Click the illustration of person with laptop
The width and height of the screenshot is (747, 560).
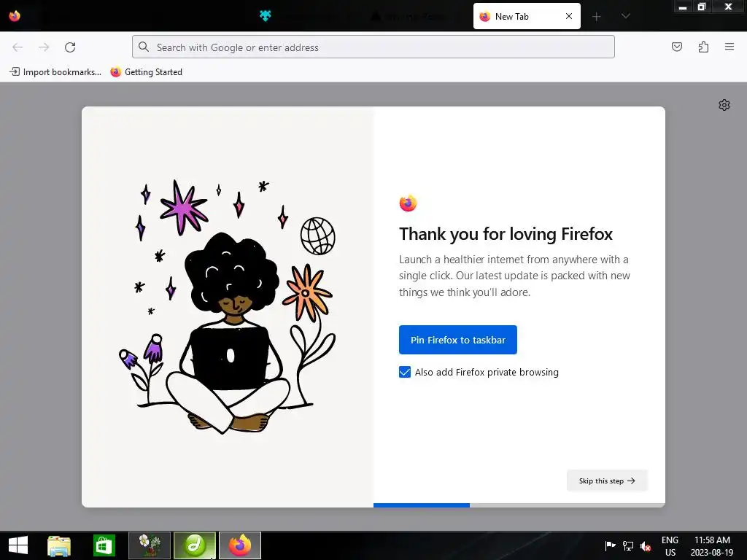pos(228,307)
